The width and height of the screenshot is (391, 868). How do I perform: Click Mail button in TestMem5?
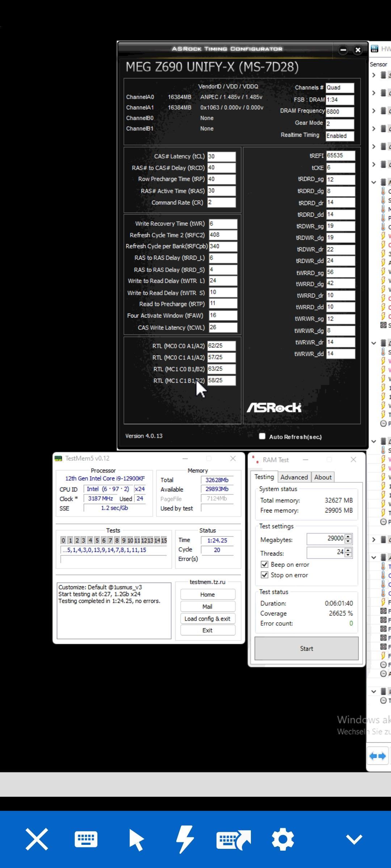pyautogui.click(x=207, y=607)
